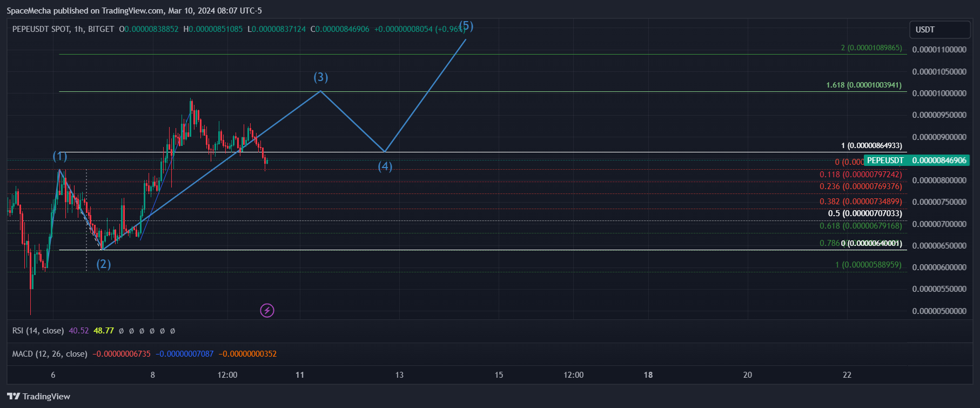Click the time axis label 11

300,375
